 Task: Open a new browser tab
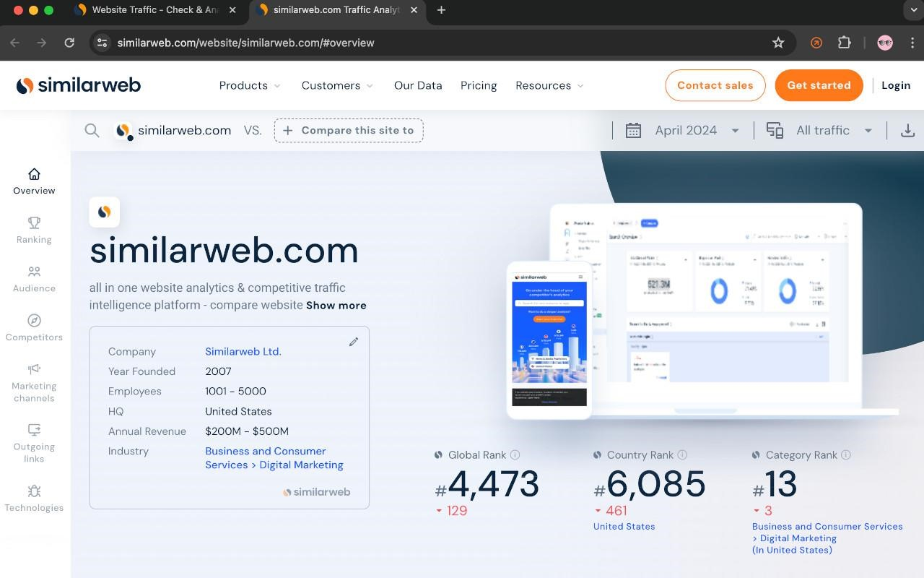[441, 10]
